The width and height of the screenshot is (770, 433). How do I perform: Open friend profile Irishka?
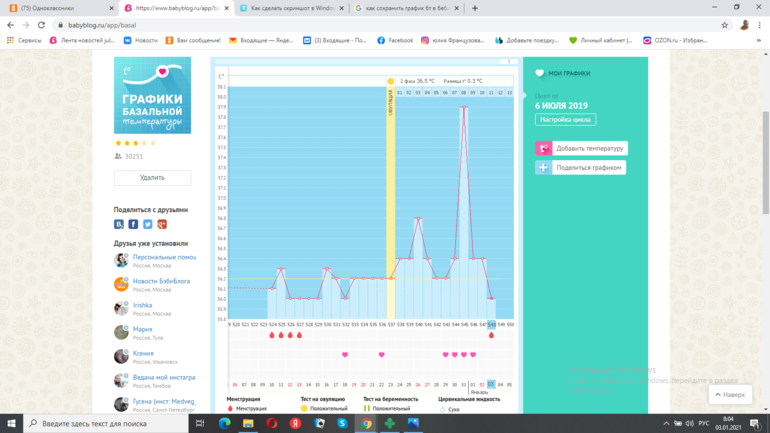[143, 305]
